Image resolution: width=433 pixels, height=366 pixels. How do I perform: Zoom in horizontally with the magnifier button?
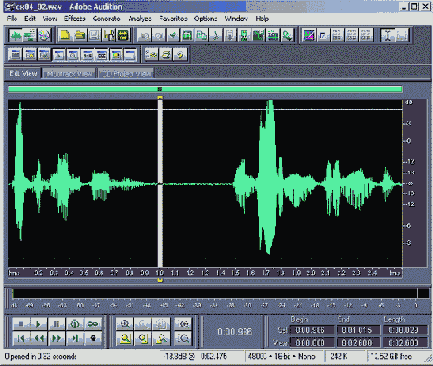[125, 324]
